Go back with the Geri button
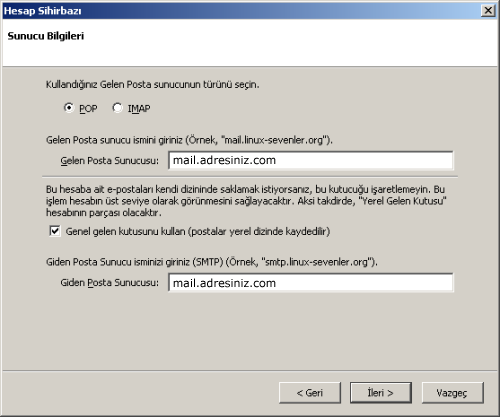This screenshot has width=500, height=417. click(310, 393)
